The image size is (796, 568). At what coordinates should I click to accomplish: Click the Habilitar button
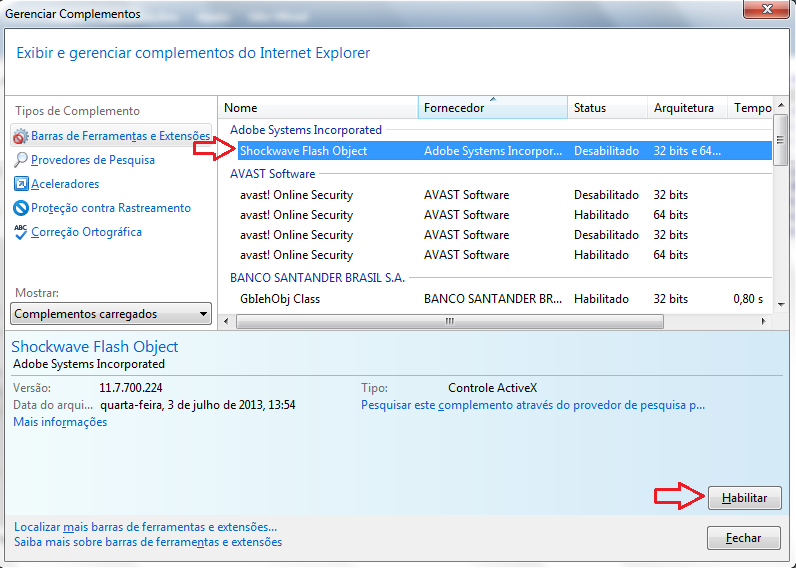744,498
